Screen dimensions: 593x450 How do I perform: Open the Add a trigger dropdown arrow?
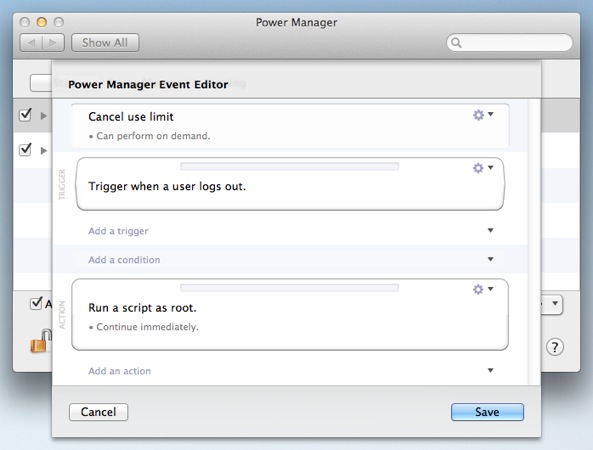pos(491,230)
